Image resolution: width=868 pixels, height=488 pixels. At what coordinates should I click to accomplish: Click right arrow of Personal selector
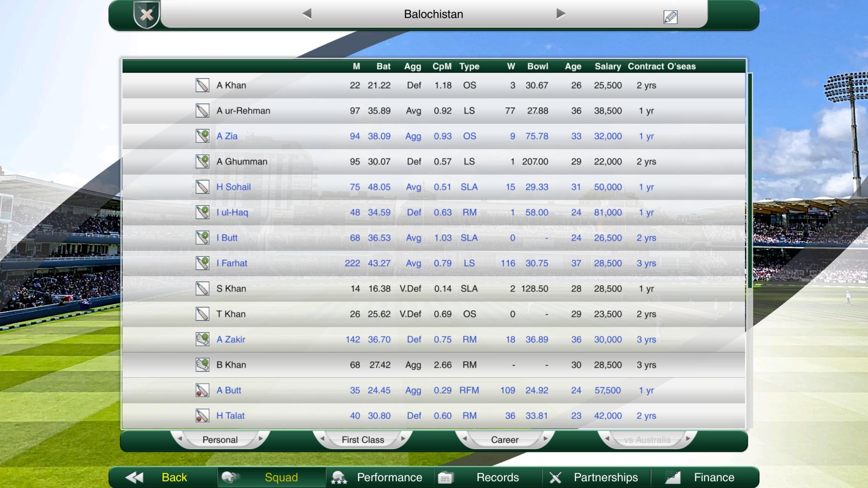[x=260, y=439]
